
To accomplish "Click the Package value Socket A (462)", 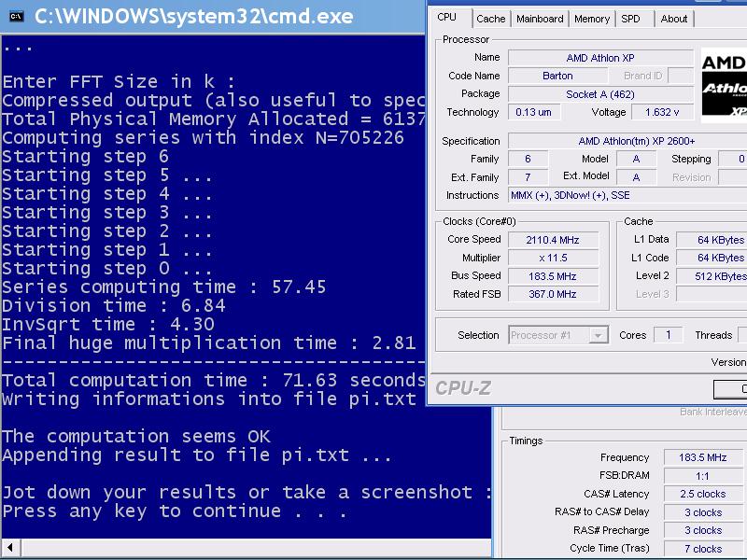I will [600, 94].
